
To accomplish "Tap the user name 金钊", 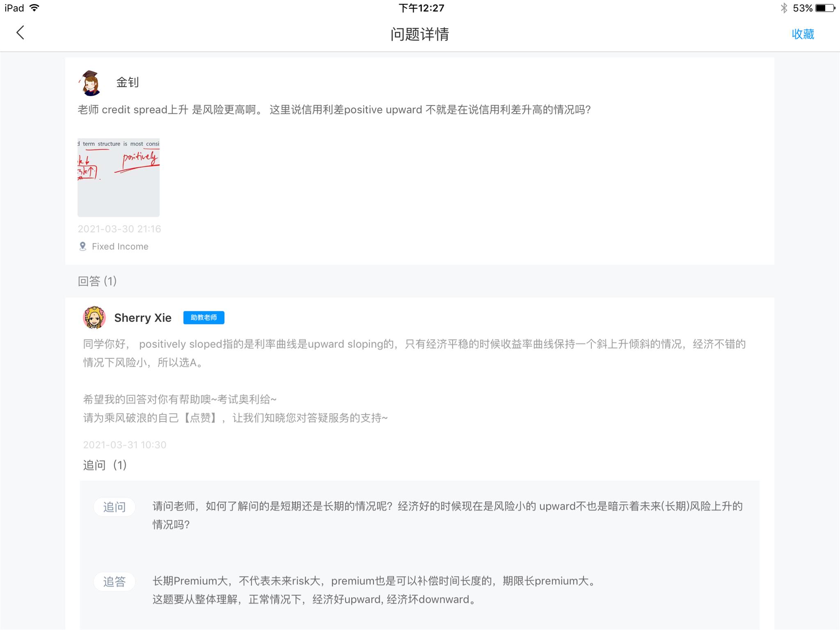I will 128,82.
